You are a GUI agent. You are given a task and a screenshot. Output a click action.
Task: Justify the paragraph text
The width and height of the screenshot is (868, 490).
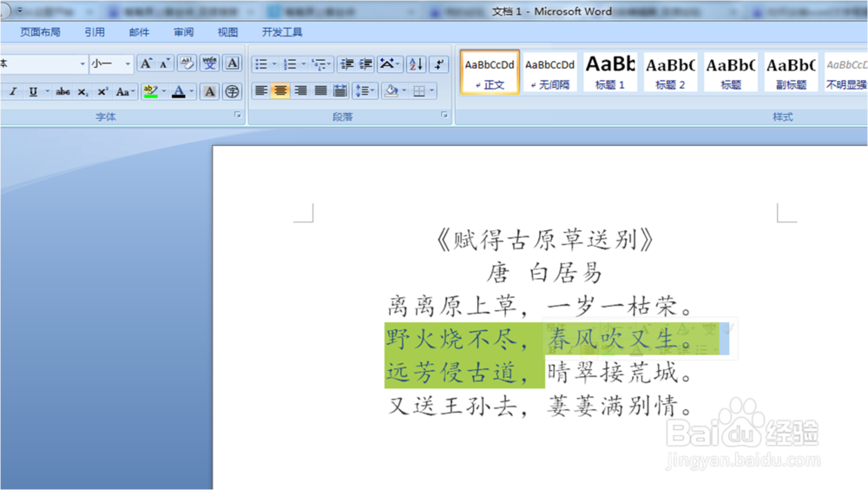point(320,90)
